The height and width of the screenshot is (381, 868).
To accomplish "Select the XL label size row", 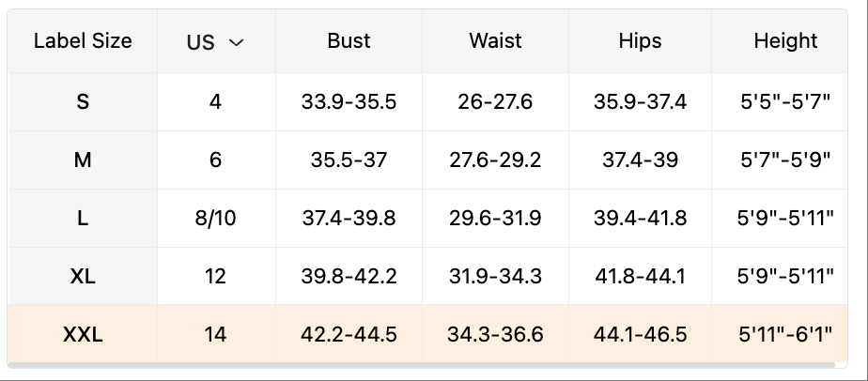I will click(83, 276).
